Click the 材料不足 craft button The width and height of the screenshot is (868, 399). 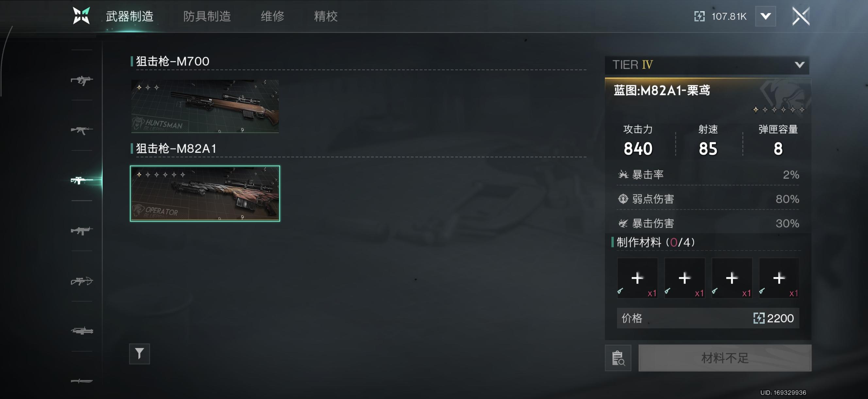pos(725,357)
